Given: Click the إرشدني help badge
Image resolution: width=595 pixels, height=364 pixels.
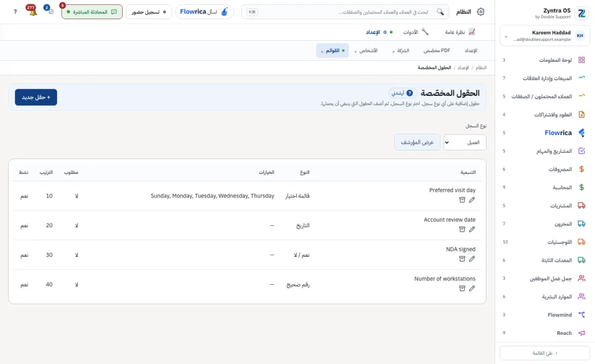Looking at the screenshot, I should point(402,93).
